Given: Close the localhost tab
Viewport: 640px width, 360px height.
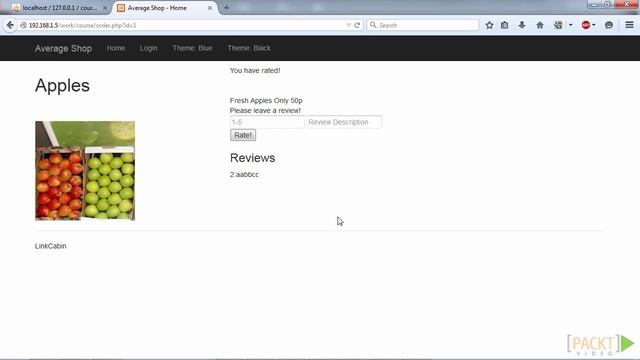Looking at the screenshot, I should [x=104, y=8].
